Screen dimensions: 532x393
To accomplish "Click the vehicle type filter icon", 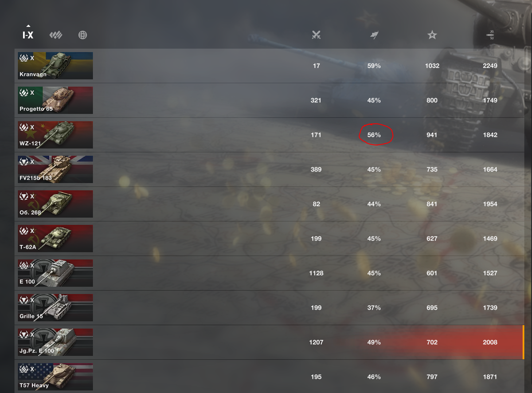I will tap(56, 35).
